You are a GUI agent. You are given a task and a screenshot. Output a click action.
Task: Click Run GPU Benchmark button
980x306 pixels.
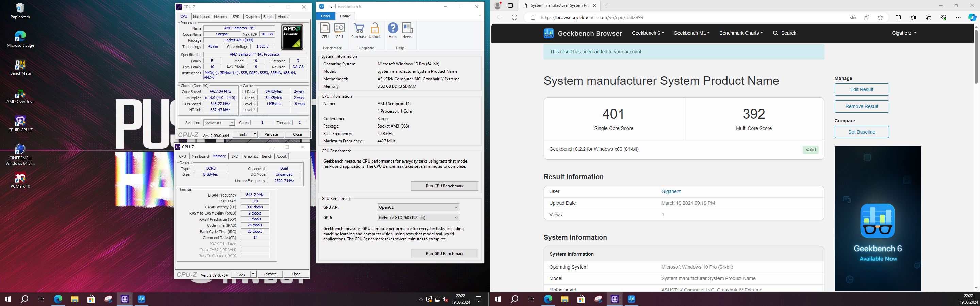[444, 254]
